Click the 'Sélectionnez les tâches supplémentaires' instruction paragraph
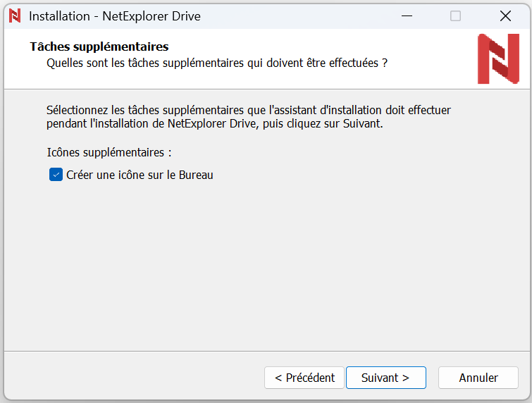Viewport: 532px width, 403px height. coord(249,117)
